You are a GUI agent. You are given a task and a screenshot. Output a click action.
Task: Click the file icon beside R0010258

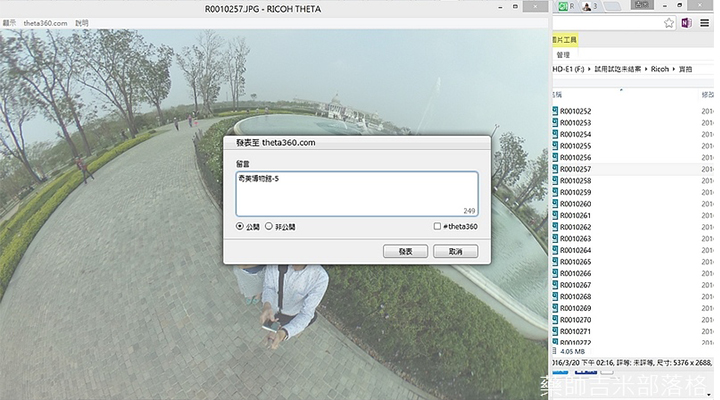coord(555,180)
